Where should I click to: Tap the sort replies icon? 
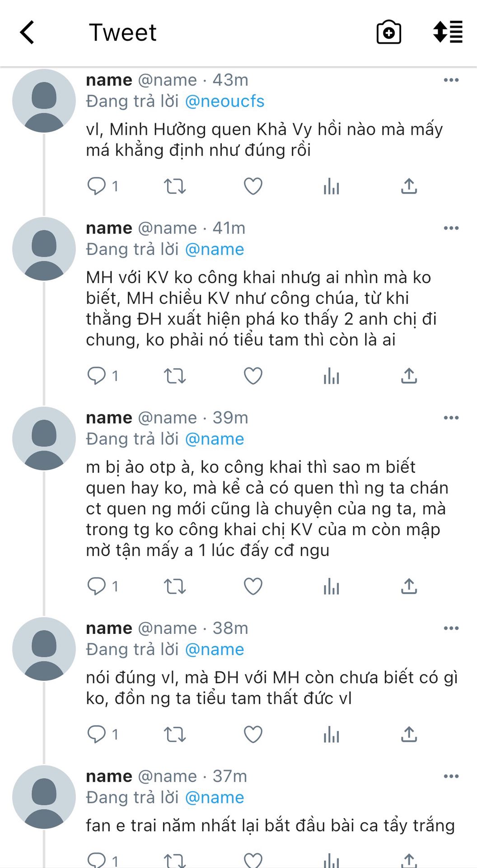[x=447, y=32]
